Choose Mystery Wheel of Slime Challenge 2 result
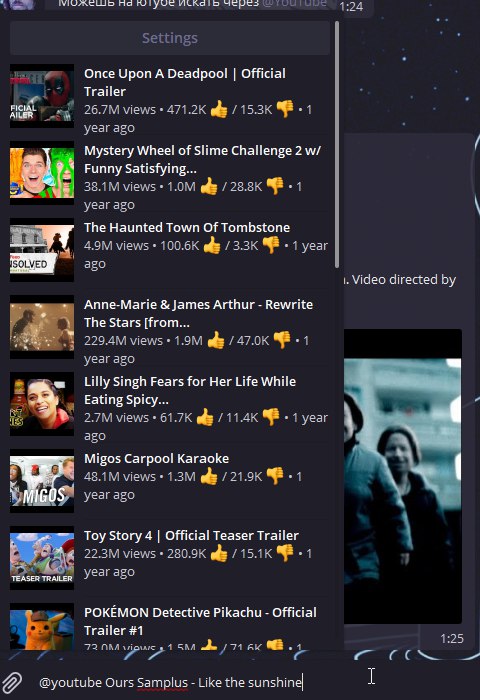This screenshot has width=480, height=700. (x=170, y=177)
